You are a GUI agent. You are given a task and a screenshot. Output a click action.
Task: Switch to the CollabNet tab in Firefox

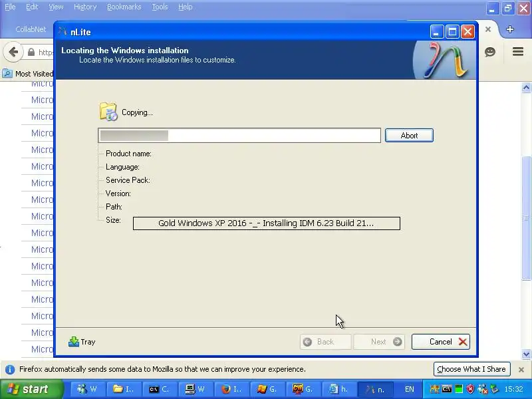[x=31, y=29]
